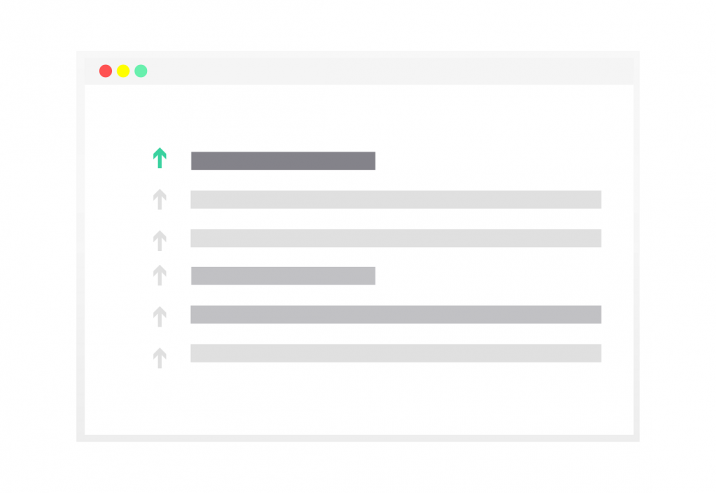
Task: Click the empty window title bar
Action: pos(380,70)
